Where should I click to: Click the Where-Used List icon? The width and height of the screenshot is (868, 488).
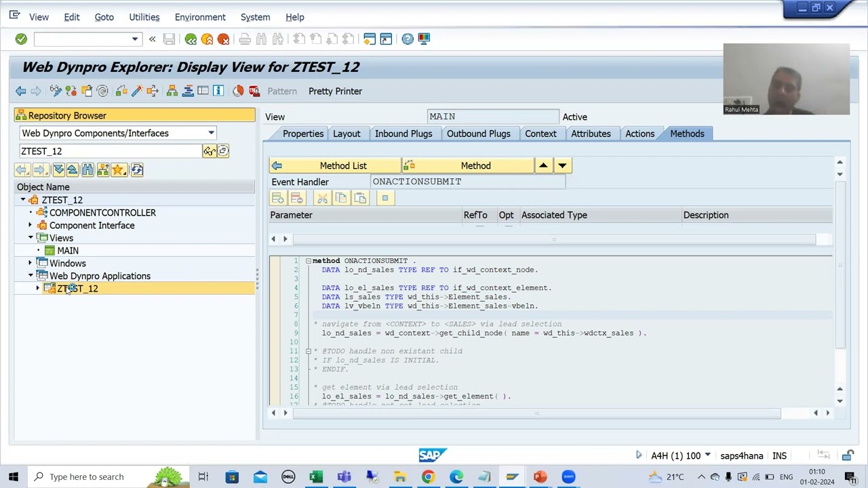coord(153,91)
